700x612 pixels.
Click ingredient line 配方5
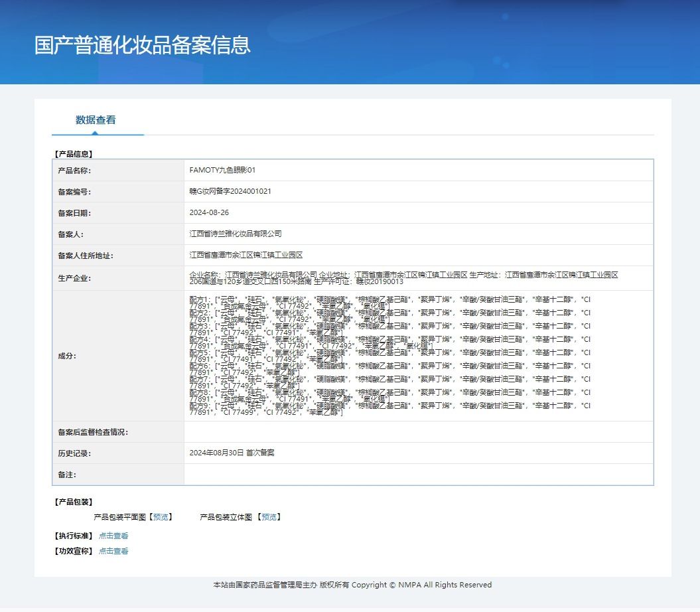point(389,356)
